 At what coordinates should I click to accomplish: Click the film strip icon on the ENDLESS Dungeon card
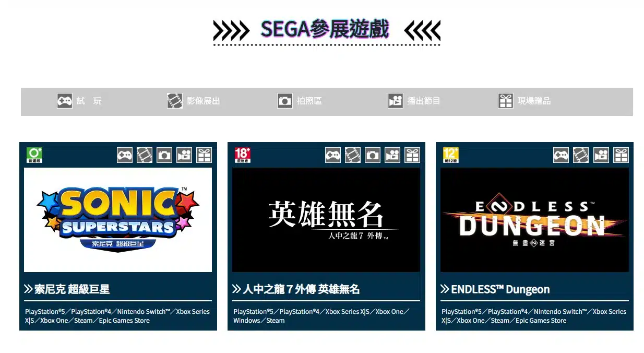point(581,155)
